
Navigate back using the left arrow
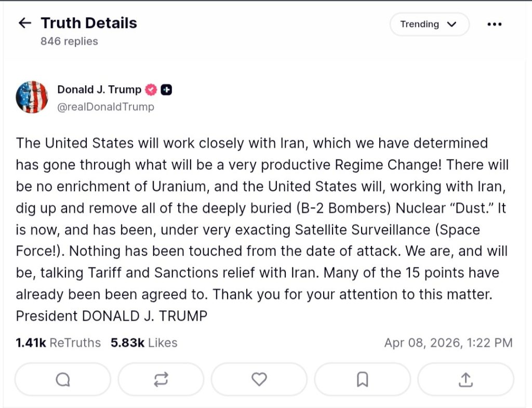point(24,23)
